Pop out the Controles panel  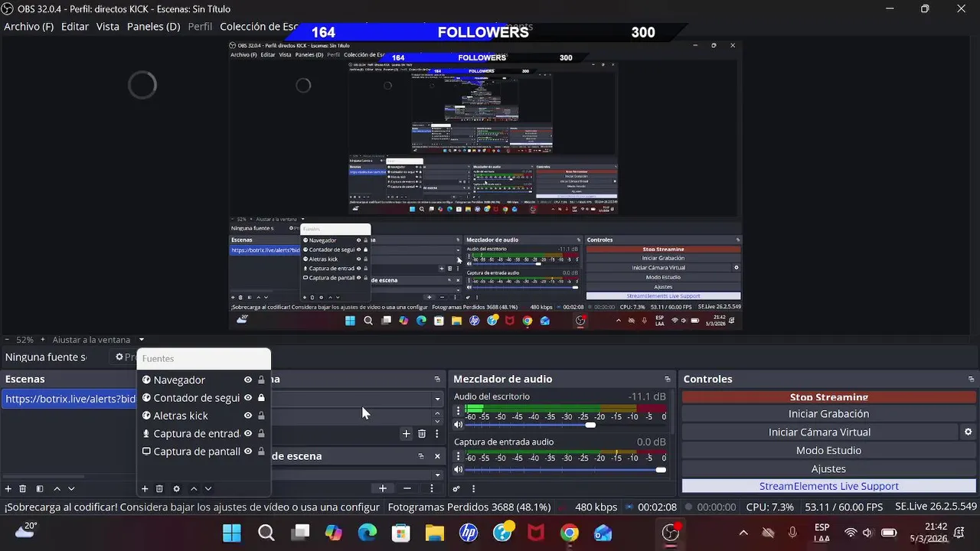[972, 380]
